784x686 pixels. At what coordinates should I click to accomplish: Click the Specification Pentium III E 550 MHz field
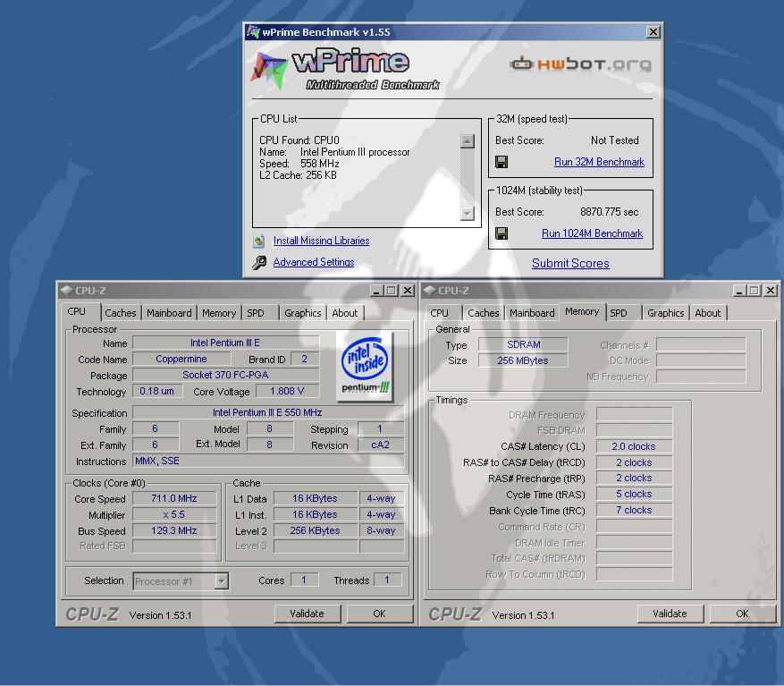point(268,413)
